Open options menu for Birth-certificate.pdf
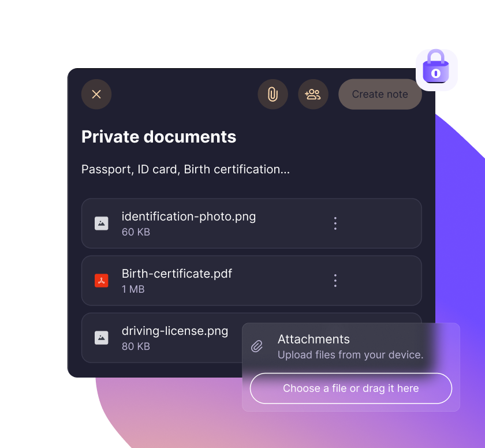Image resolution: width=485 pixels, height=448 pixels. [335, 281]
